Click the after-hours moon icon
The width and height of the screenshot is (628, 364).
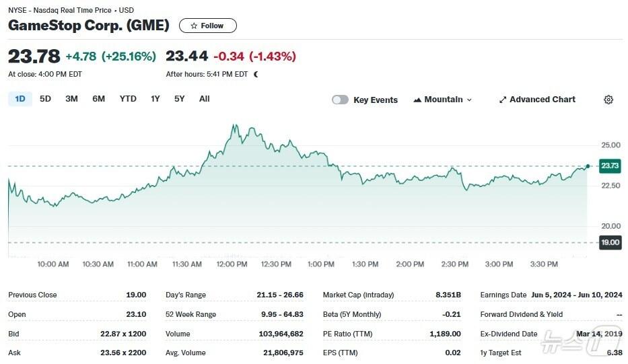(x=256, y=74)
